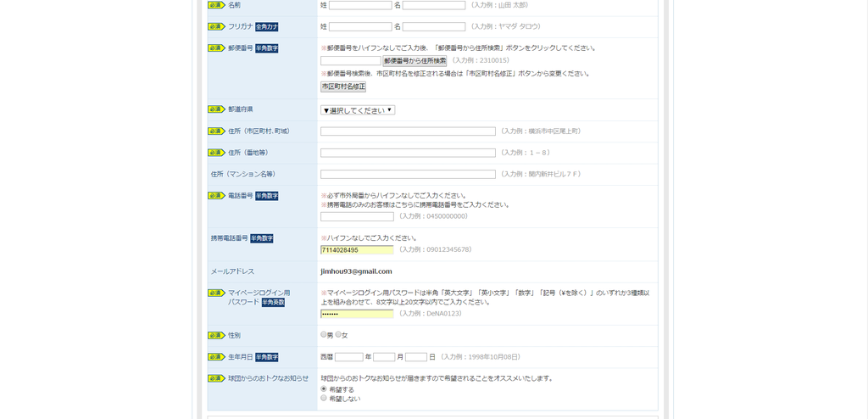Click the email text jimhou93@gmail.com
868x419 pixels.
click(x=356, y=271)
